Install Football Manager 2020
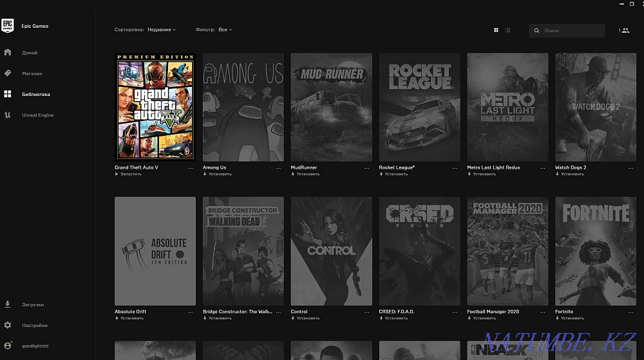Screen dimensions: 644x360 pyautogui.click(x=481, y=318)
